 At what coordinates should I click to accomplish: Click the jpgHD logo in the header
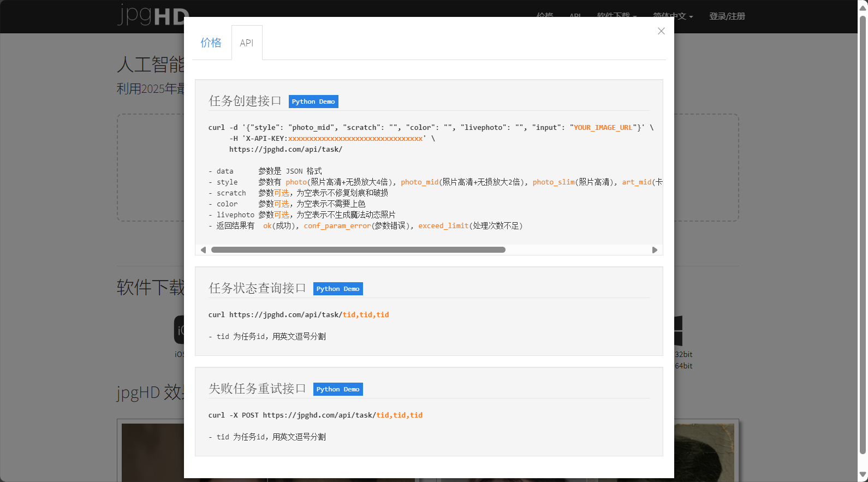pos(153,15)
